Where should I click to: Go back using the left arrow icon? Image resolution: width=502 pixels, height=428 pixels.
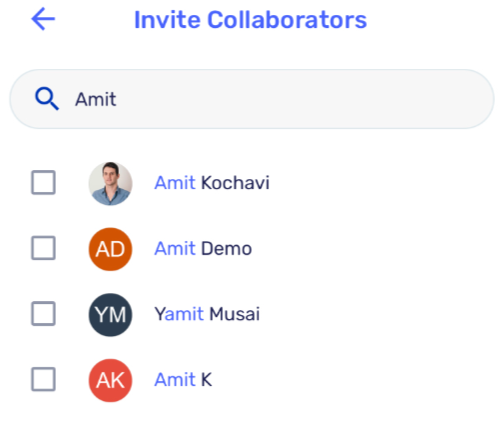(x=43, y=19)
